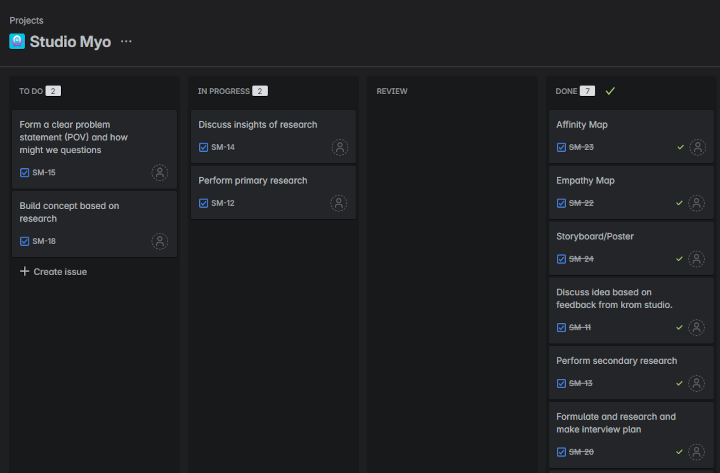Open 'Perform secondary research' card title
Image resolution: width=720 pixels, height=473 pixels.
point(617,360)
